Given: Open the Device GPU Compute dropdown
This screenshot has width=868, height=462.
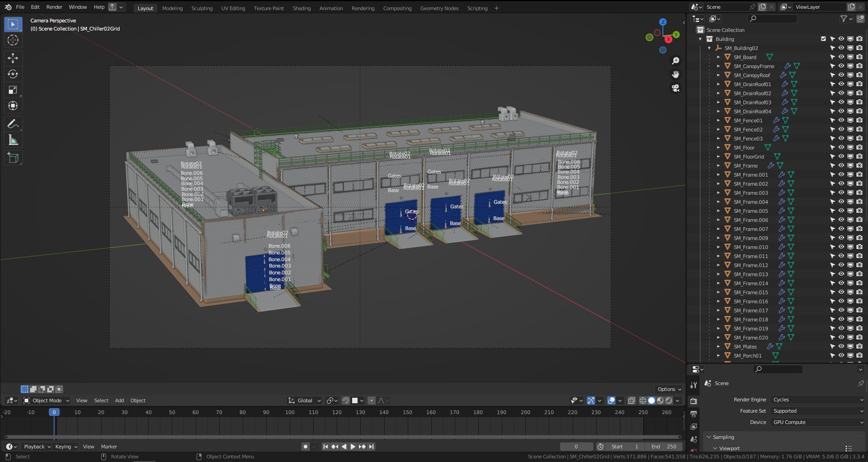Looking at the screenshot, I should [818, 422].
